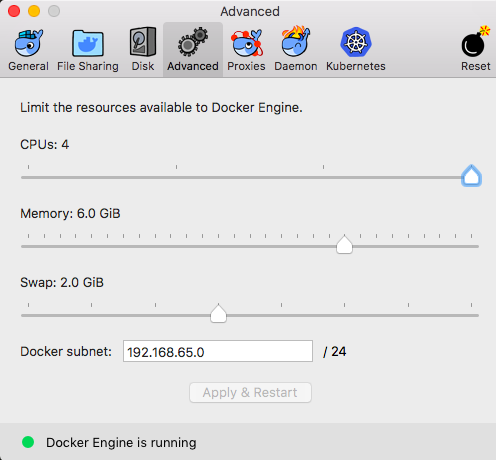The height and width of the screenshot is (460, 496).
Task: Click the CPUs slider thumb
Action: (471, 175)
